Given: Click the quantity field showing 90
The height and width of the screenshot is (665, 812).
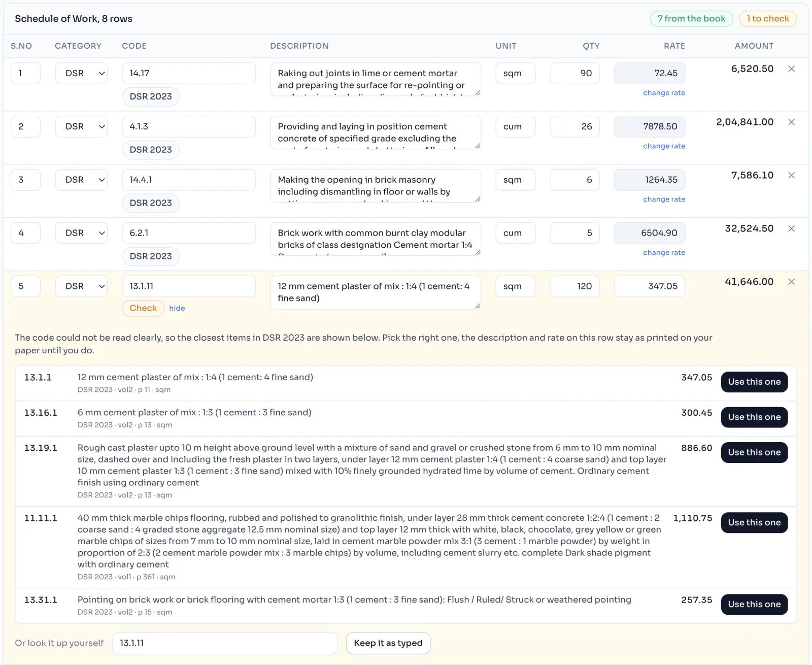Looking at the screenshot, I should pyautogui.click(x=574, y=74).
